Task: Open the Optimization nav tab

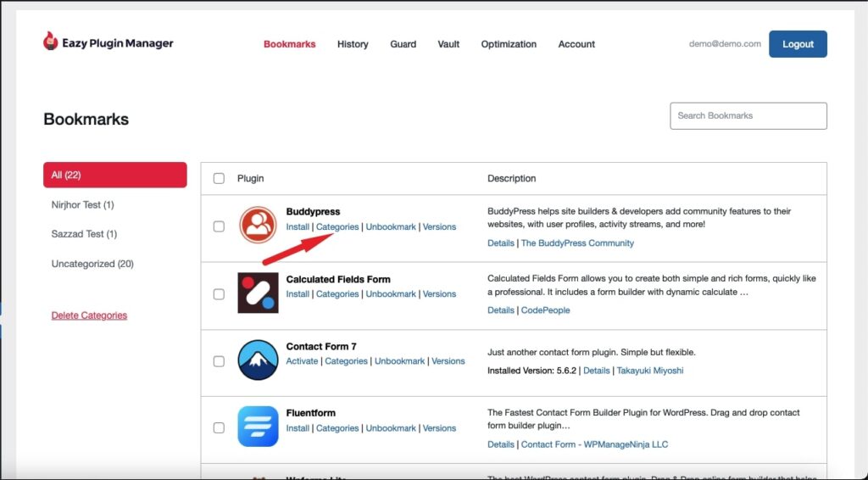Action: click(x=509, y=44)
